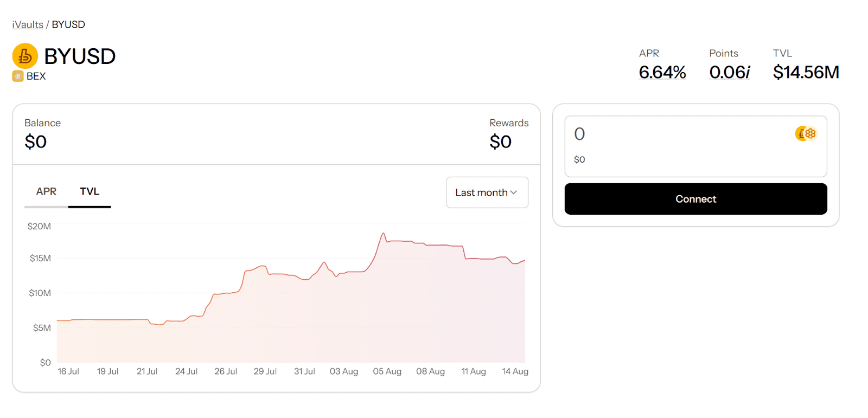Click the $14.56M TVL stat
The width and height of the screenshot is (868, 418).
click(x=806, y=72)
